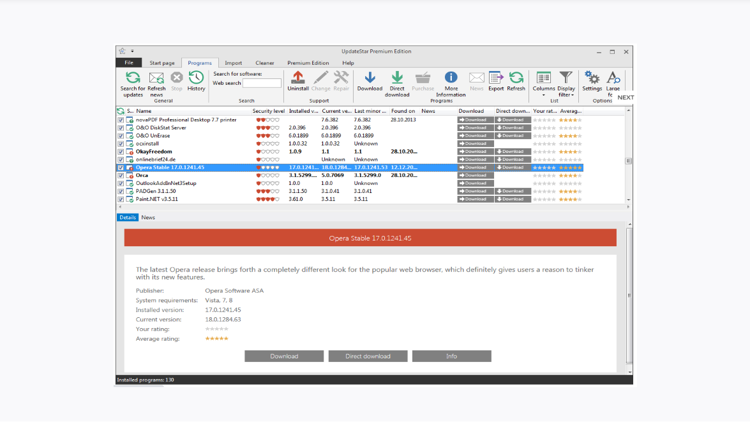Set your rating stars for Opera Stable
This screenshot has width=750, height=422.
(216, 329)
